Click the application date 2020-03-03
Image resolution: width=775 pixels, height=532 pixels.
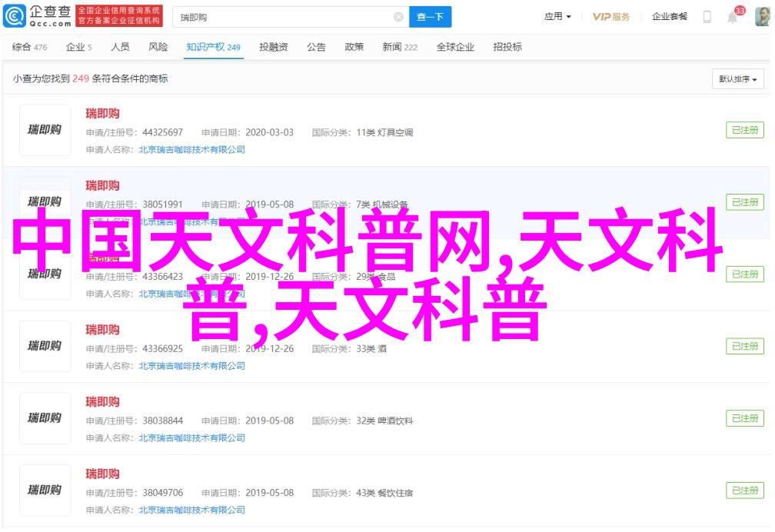tap(269, 132)
